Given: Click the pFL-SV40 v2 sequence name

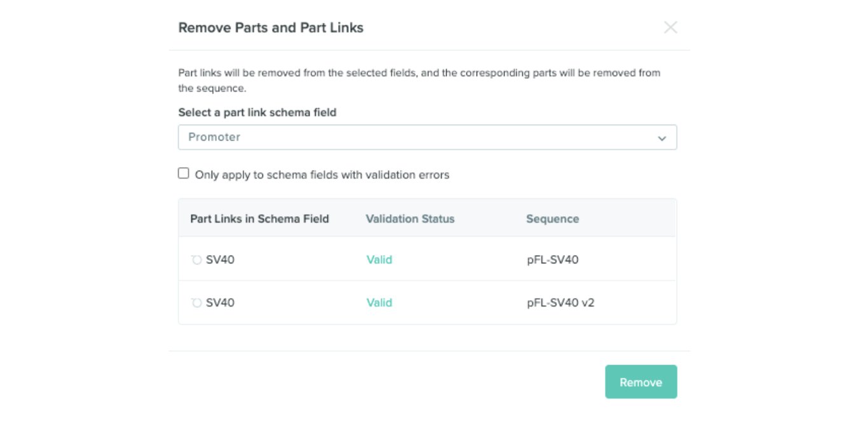Looking at the screenshot, I should point(560,303).
